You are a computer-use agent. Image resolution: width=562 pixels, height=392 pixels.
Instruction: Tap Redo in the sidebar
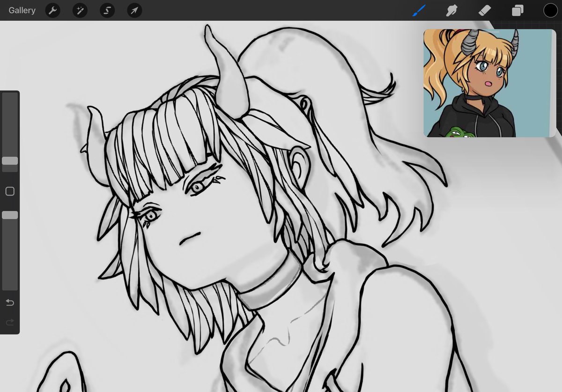tap(10, 322)
